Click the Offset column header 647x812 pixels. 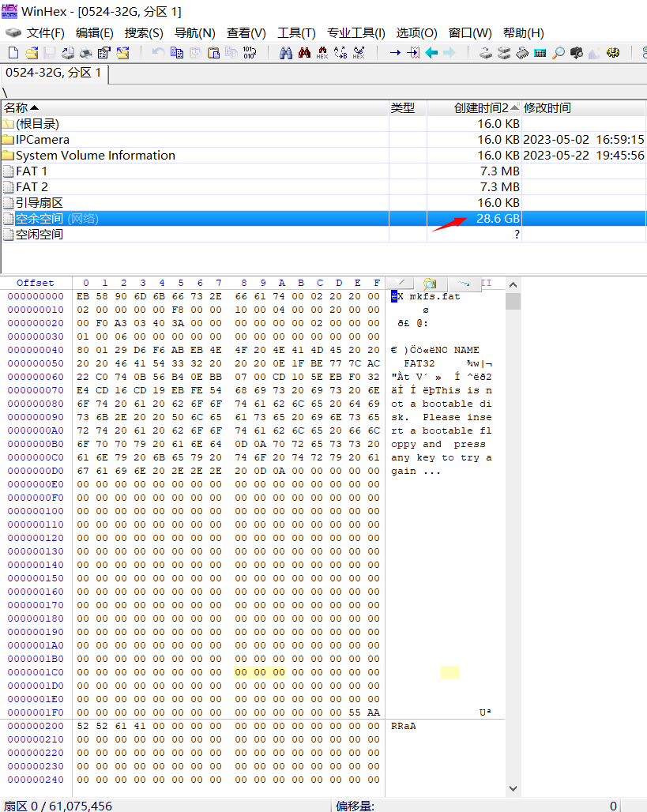click(36, 283)
